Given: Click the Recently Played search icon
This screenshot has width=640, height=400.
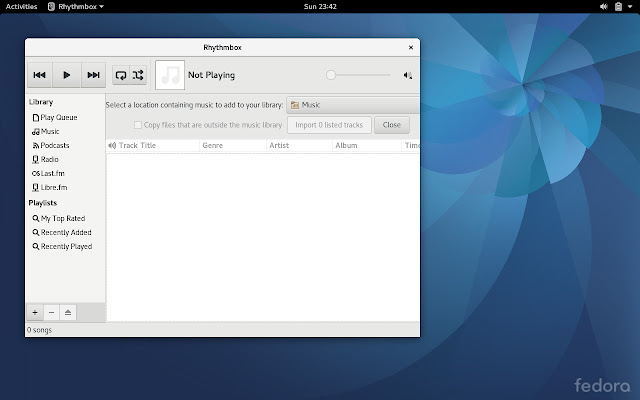Looking at the screenshot, I should [36, 247].
